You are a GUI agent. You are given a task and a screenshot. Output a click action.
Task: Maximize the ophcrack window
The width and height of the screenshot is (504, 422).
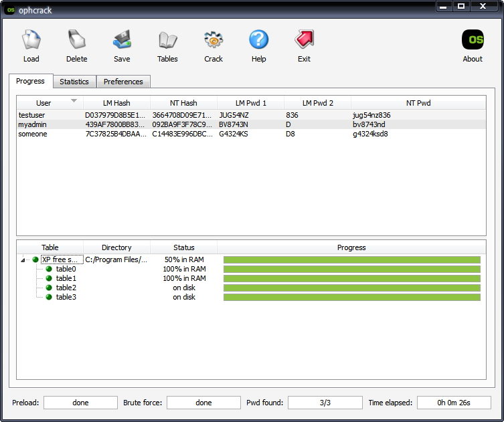tap(461, 6)
